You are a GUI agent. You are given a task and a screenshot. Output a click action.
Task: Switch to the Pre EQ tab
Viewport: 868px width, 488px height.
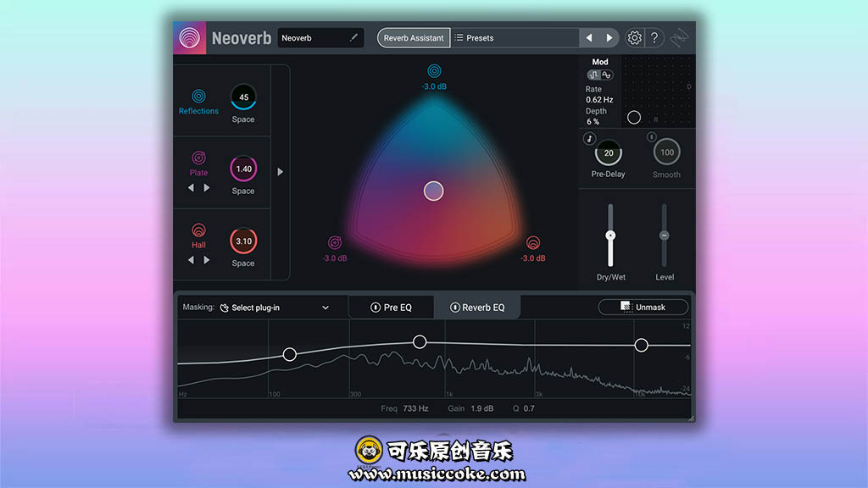pyautogui.click(x=391, y=307)
